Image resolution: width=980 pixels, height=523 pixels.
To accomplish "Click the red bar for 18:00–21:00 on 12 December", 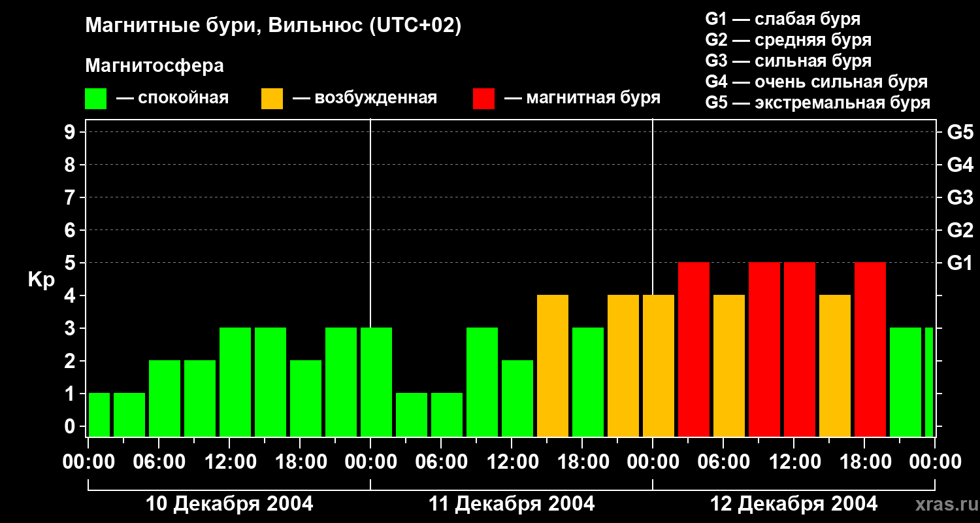I will 870,349.
